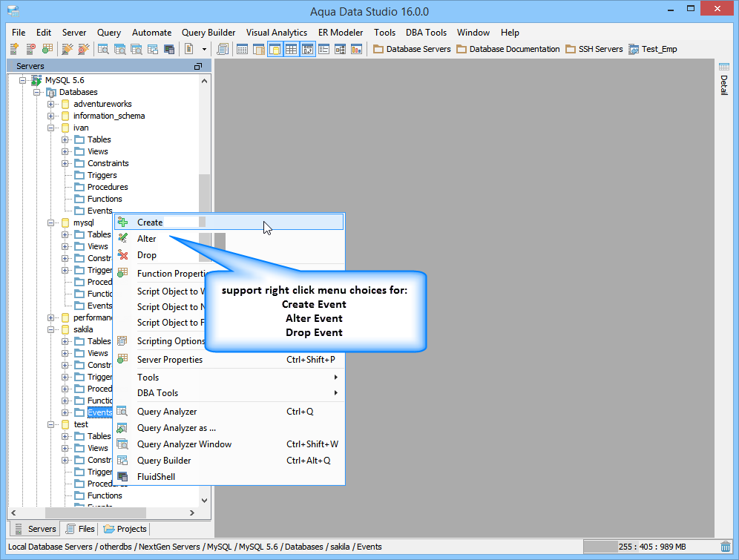The width and height of the screenshot is (739, 560).
Task: Click the form view toolbar icon
Action: coord(323,49)
